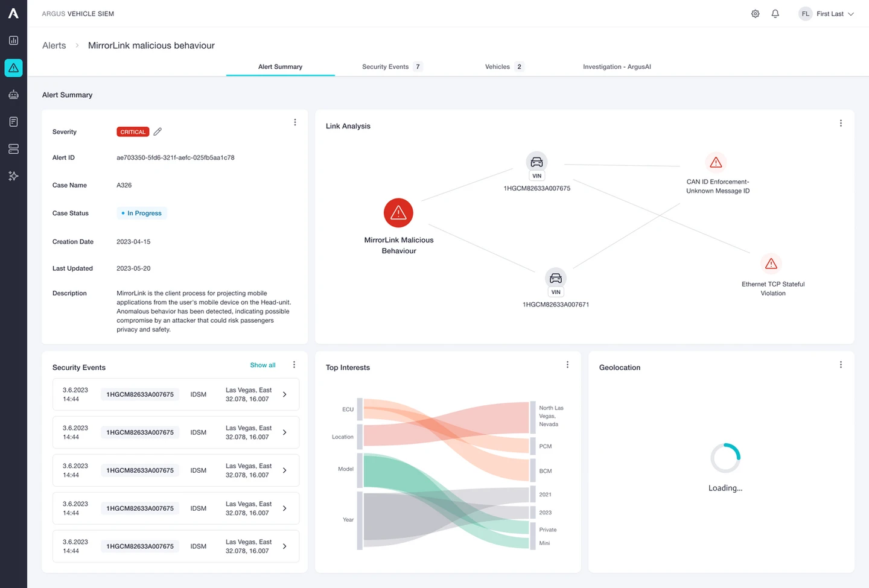Select the Ethernet TCP Stateful Violation node

pos(771,264)
